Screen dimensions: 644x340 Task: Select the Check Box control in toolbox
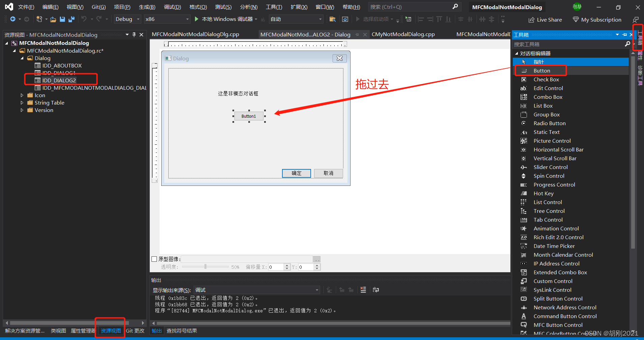(x=570, y=79)
